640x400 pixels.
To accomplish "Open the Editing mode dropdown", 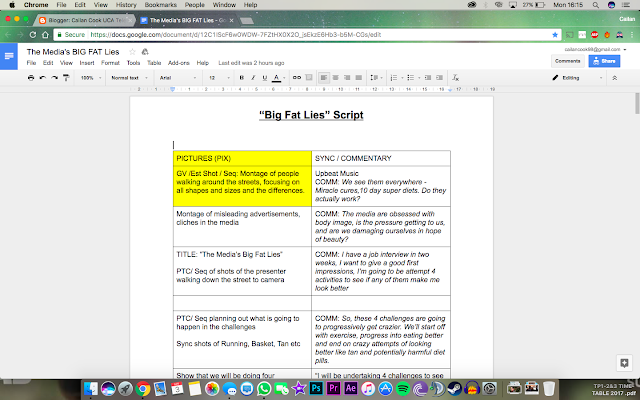I will tap(577, 78).
